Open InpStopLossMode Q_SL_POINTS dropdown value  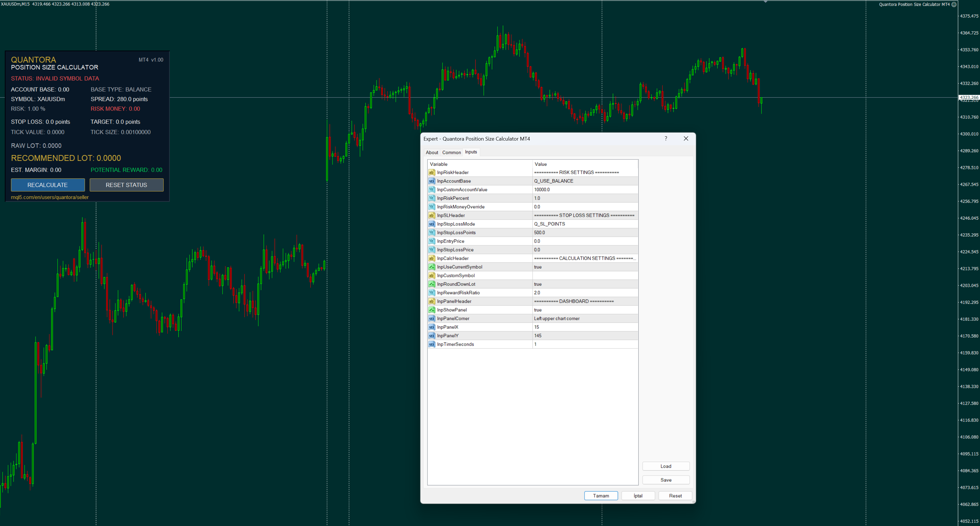[x=585, y=224]
